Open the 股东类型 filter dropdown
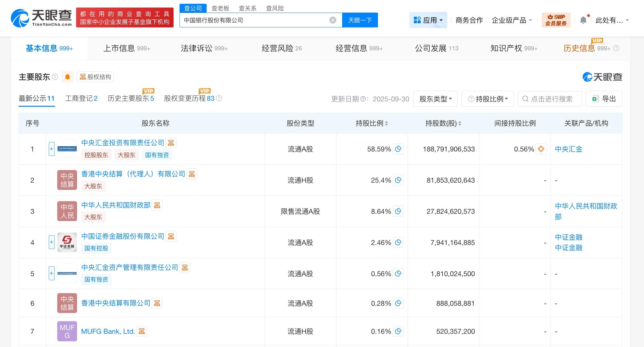Image resolution: width=644 pixels, height=347 pixels. (x=436, y=99)
